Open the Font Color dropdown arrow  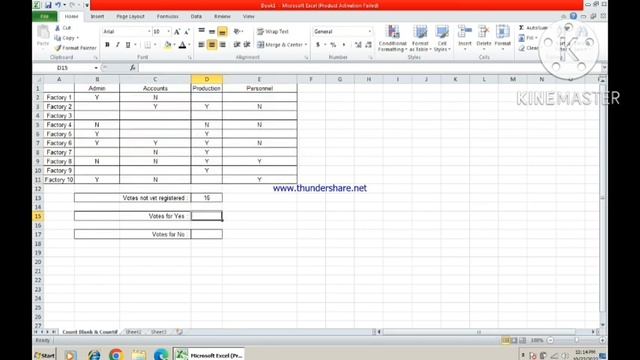tap(189, 44)
